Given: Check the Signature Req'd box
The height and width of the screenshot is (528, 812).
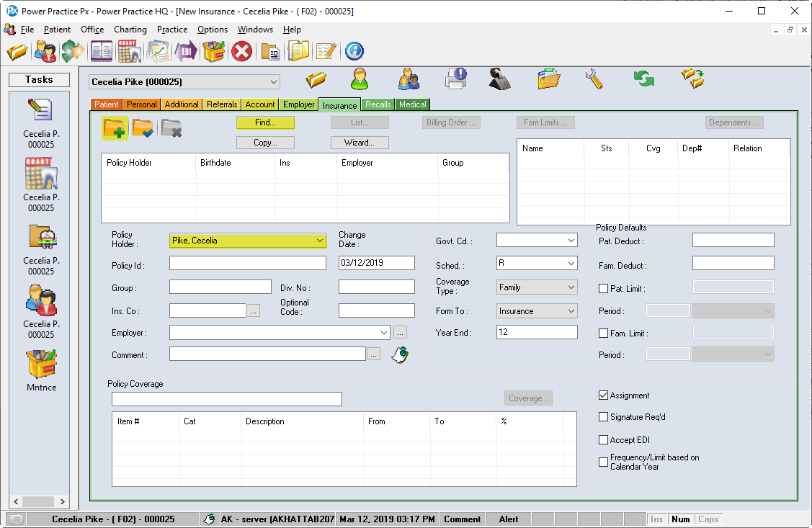Looking at the screenshot, I should tap(604, 417).
